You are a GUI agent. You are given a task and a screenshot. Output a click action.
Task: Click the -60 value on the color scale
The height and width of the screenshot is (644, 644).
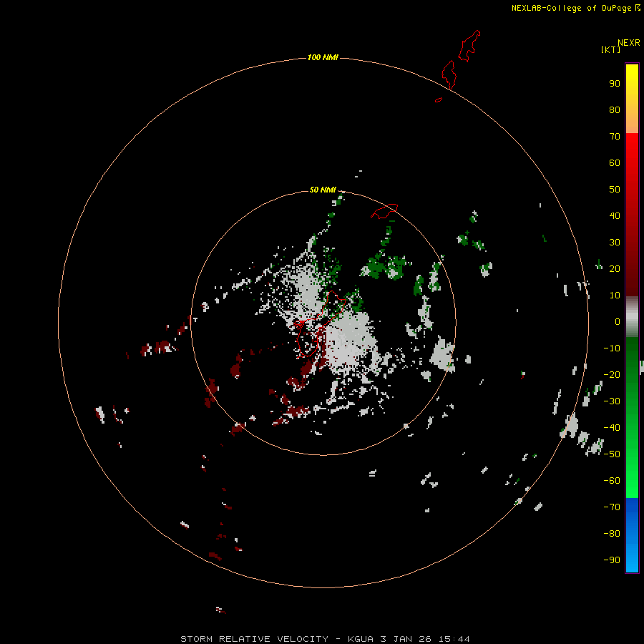coord(612,481)
